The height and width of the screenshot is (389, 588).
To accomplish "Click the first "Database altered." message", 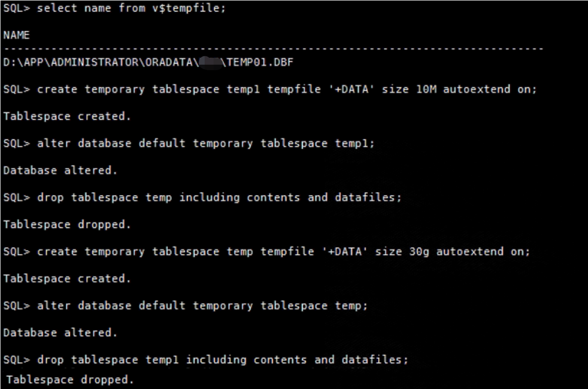I will coord(60,171).
